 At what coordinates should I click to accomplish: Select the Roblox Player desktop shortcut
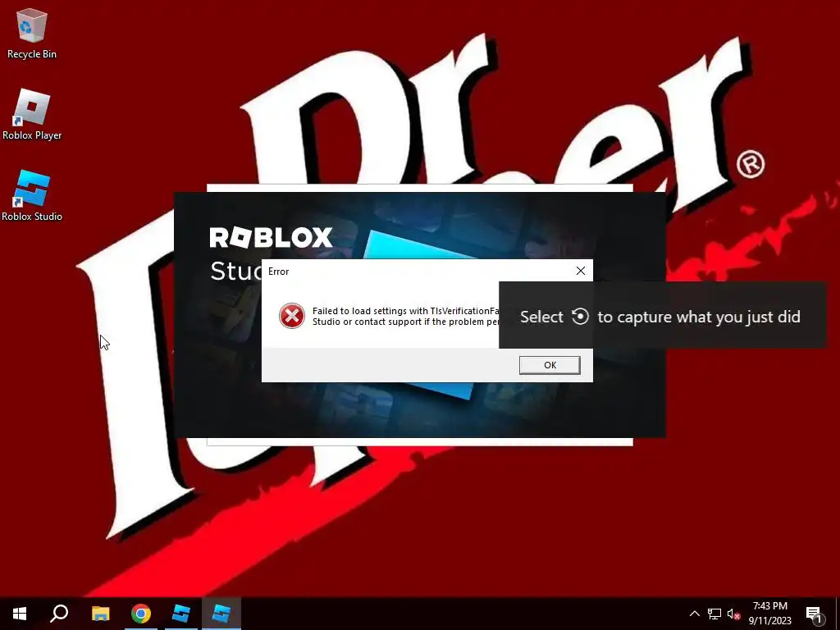pyautogui.click(x=32, y=115)
